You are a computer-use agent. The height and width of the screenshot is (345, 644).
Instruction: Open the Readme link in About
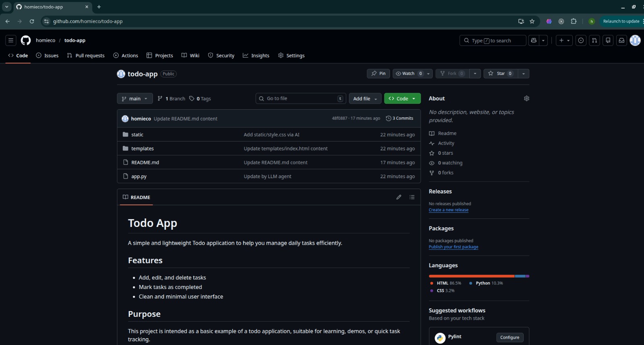443,133
